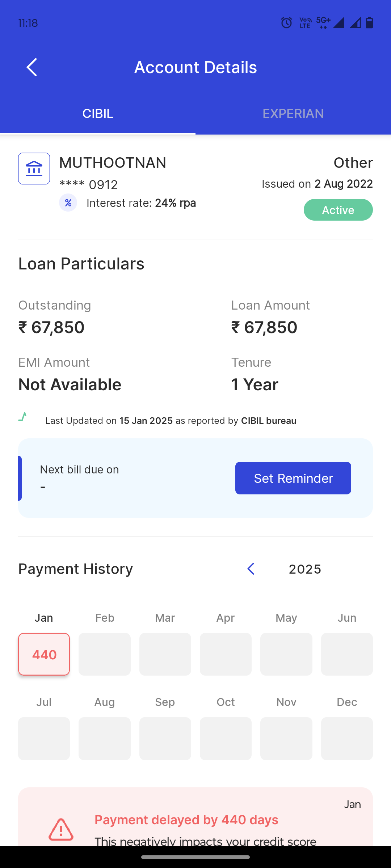Screen dimensions: 391x868
Task: Tap the green last-updated trend icon
Action: (23, 417)
